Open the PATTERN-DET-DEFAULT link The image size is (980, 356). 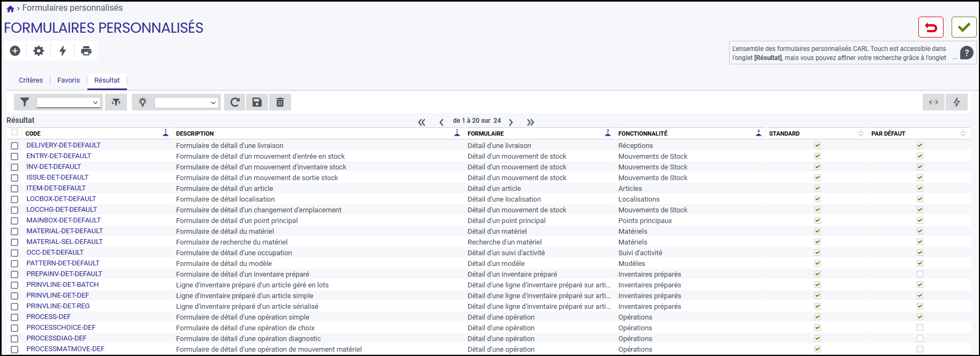tap(63, 263)
